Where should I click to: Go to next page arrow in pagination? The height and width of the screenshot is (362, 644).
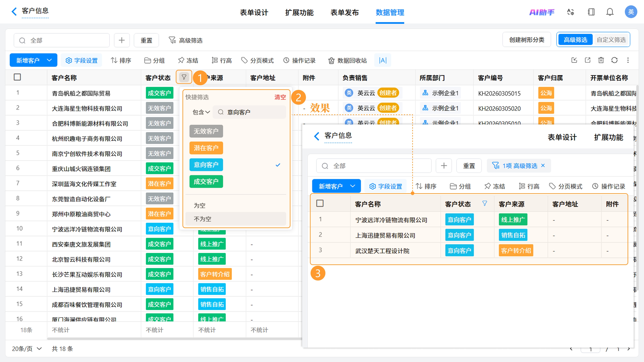point(628,349)
